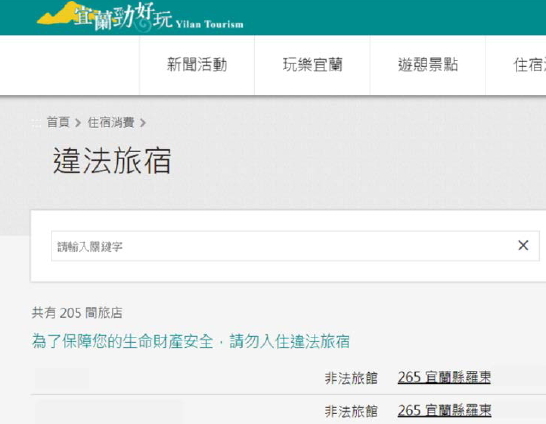Screen dimensions: 546x424
Task: Click the chevron after 住宿消費 breadcrumb
Action: click(x=142, y=123)
